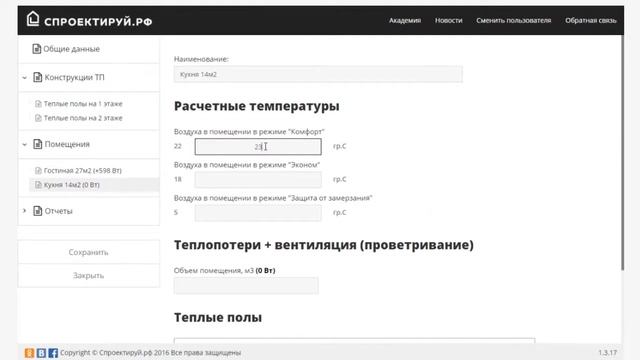Focus the Наименование field with Кухня 14м2
The image size is (640, 360).
(318, 74)
